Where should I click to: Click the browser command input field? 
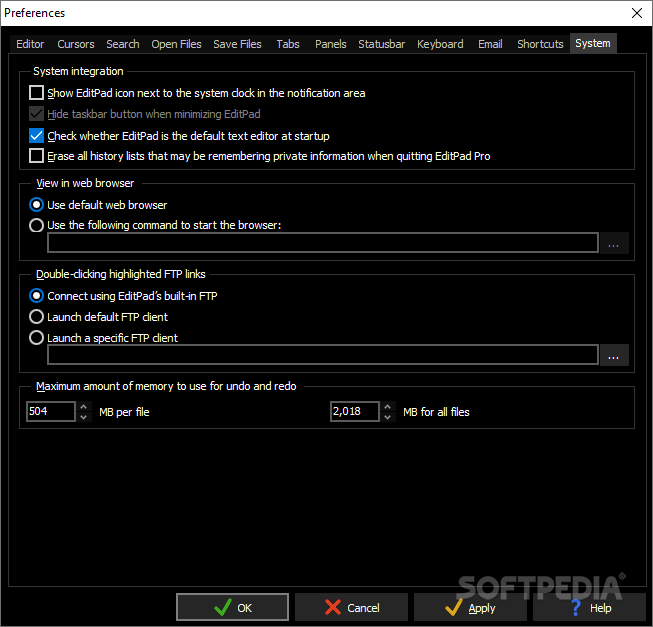tap(323, 243)
